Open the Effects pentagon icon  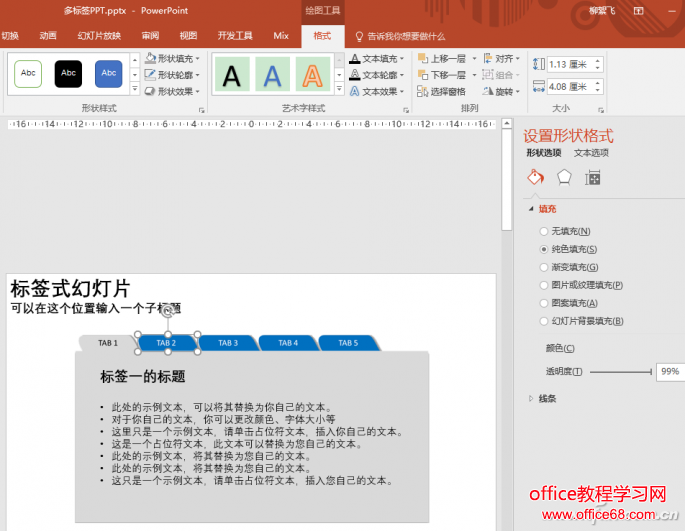pos(564,178)
